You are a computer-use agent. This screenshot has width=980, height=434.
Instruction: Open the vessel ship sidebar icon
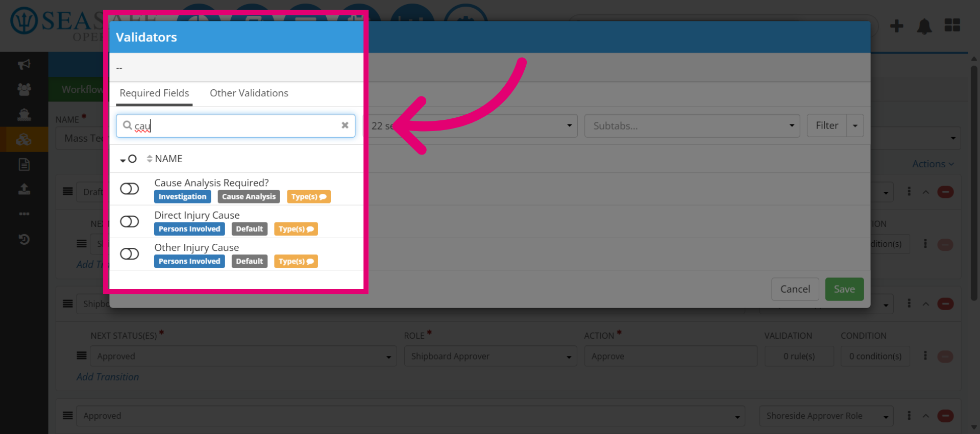(x=24, y=114)
